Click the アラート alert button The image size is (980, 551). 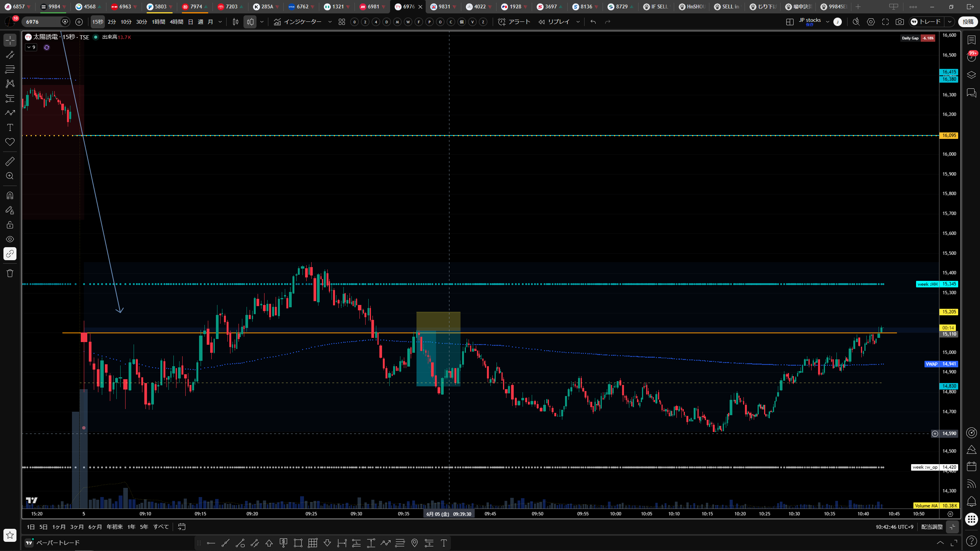514,22
